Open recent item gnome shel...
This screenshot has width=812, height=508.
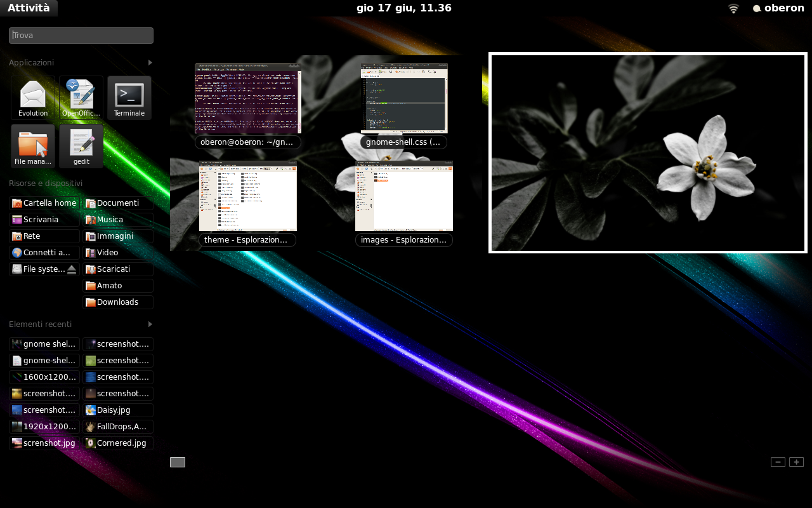pyautogui.click(x=44, y=344)
